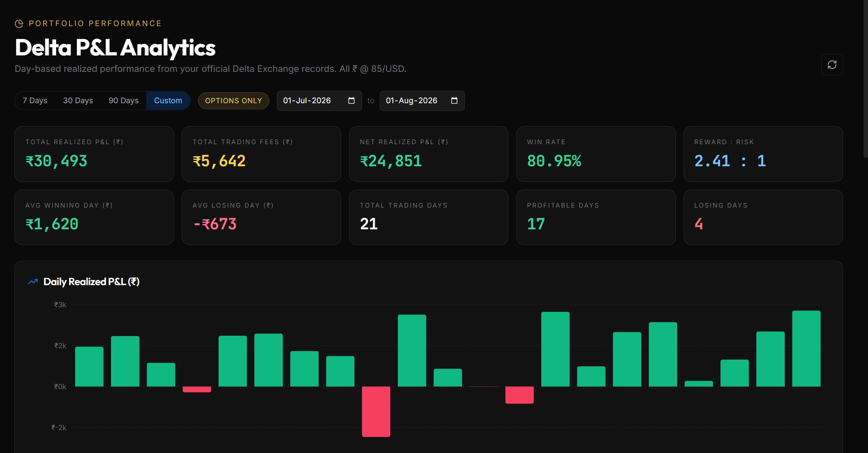Click the Win Rate value 80.95%

(x=554, y=161)
